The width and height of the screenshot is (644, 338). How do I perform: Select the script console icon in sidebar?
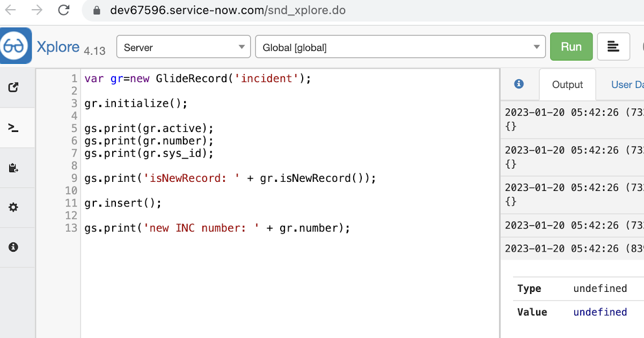pos(14,128)
